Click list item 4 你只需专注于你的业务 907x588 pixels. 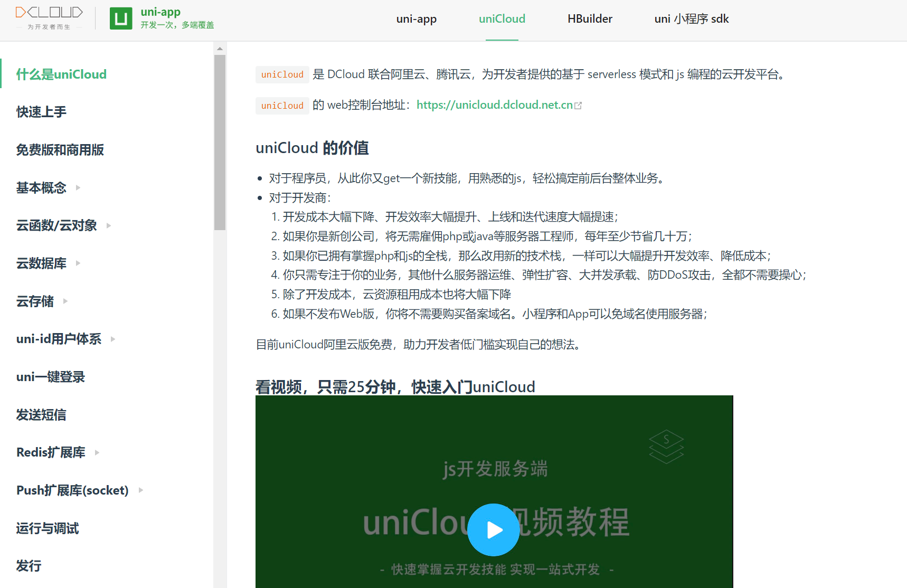pos(544,275)
